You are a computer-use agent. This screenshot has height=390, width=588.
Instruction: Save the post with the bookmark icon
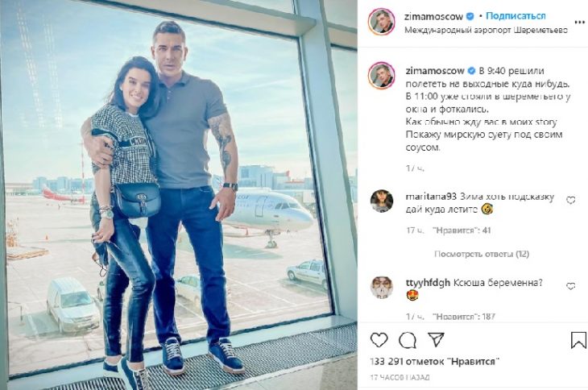(x=578, y=340)
